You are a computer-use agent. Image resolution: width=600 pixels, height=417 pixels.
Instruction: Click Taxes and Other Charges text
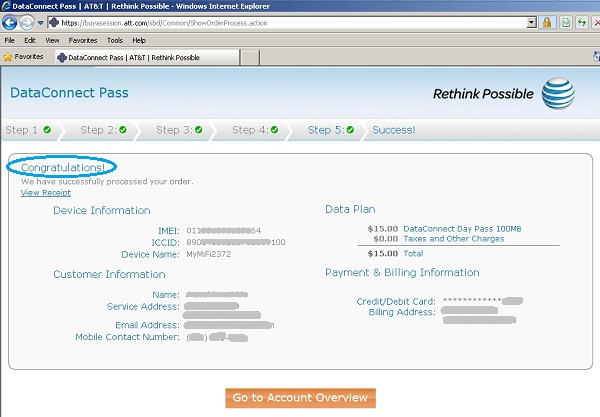tap(454, 239)
